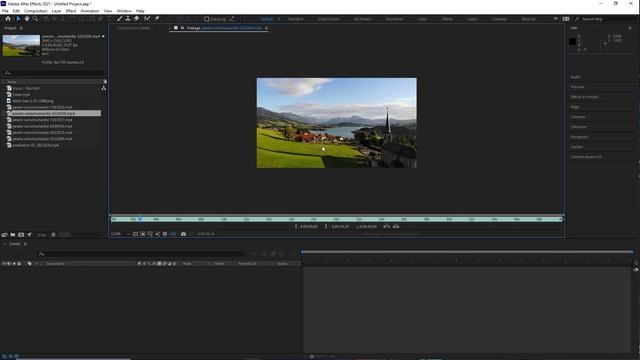640x360 pixels.
Task: Go to the Home screen icon
Action: click(x=8, y=19)
